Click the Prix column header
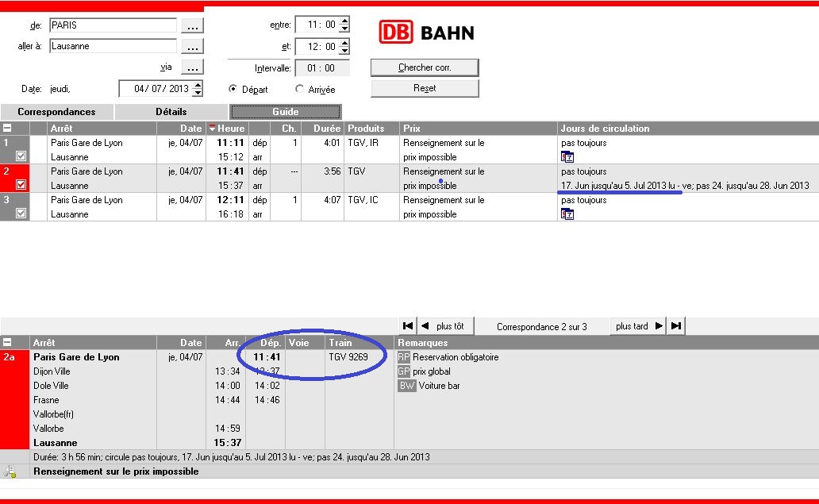Image resolution: width=819 pixels, height=504 pixels. pos(478,128)
